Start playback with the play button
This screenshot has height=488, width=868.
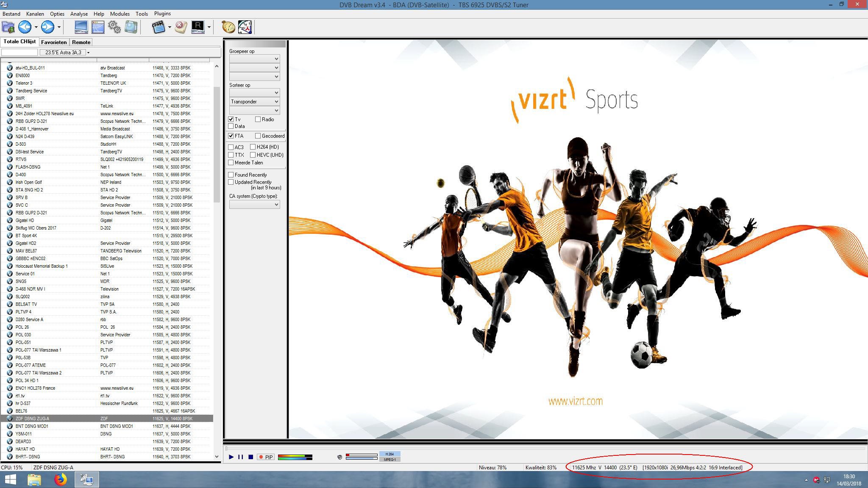(231, 457)
